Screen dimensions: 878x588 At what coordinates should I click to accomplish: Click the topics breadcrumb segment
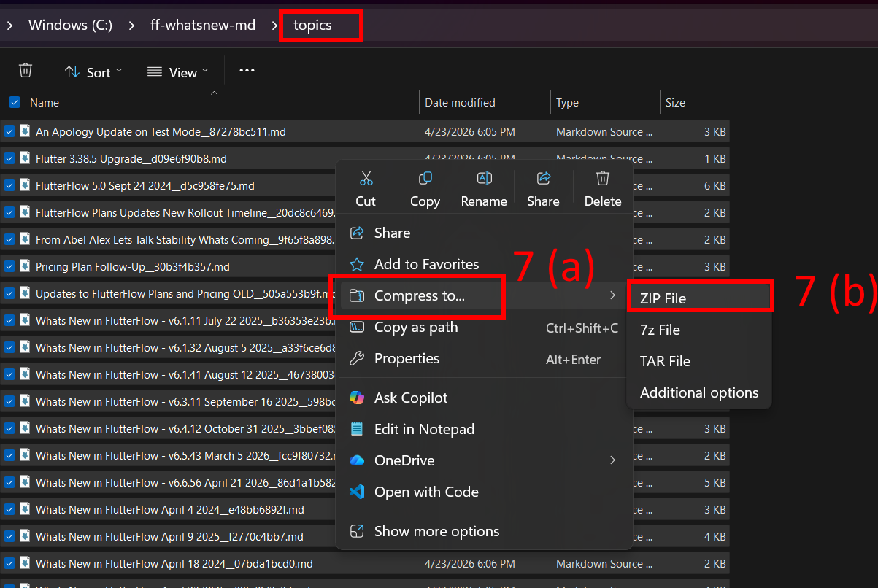(x=312, y=26)
